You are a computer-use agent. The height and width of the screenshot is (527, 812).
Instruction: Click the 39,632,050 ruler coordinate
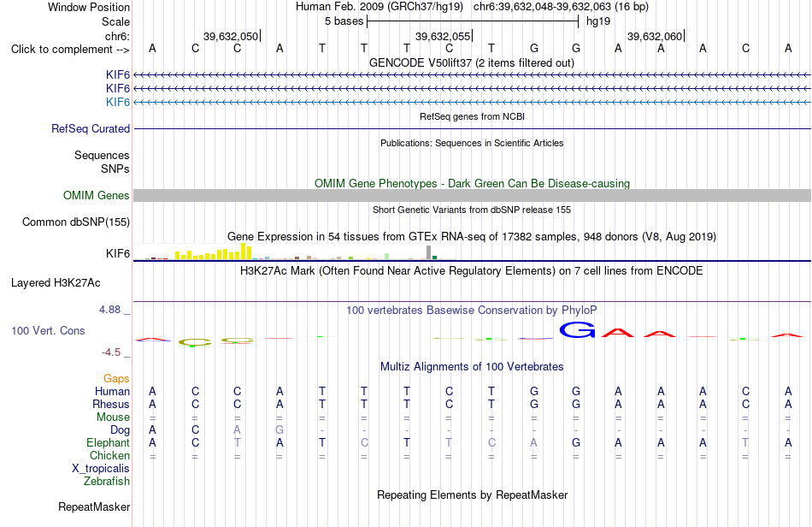pos(231,36)
